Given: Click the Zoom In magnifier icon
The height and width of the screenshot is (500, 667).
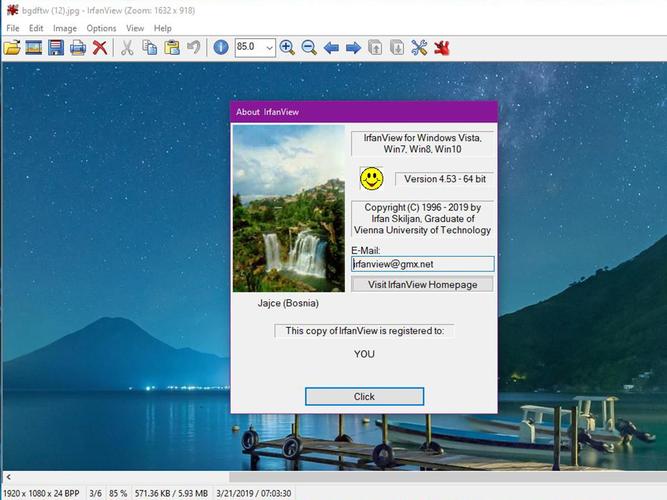Looking at the screenshot, I should click(x=287, y=47).
